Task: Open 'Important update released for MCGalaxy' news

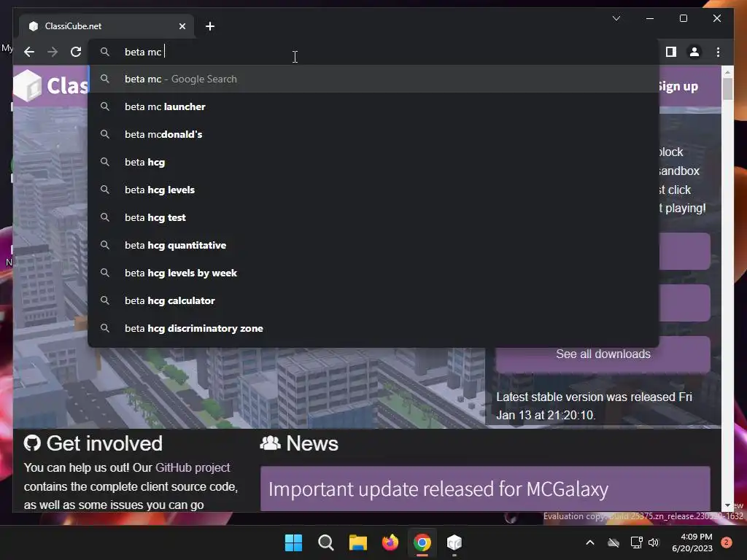Action: 438,489
